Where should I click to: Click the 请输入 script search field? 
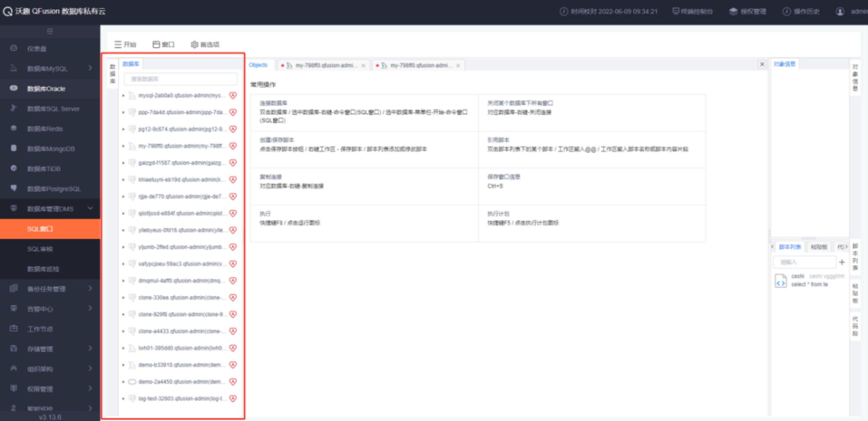click(x=805, y=262)
